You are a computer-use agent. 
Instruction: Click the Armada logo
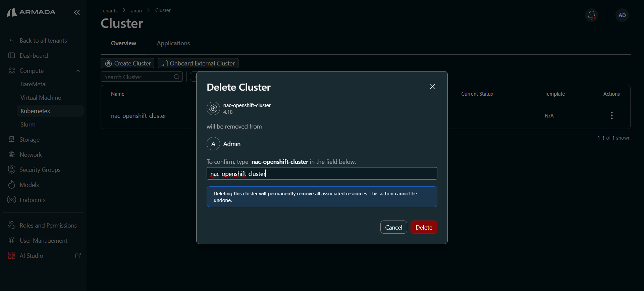click(31, 12)
